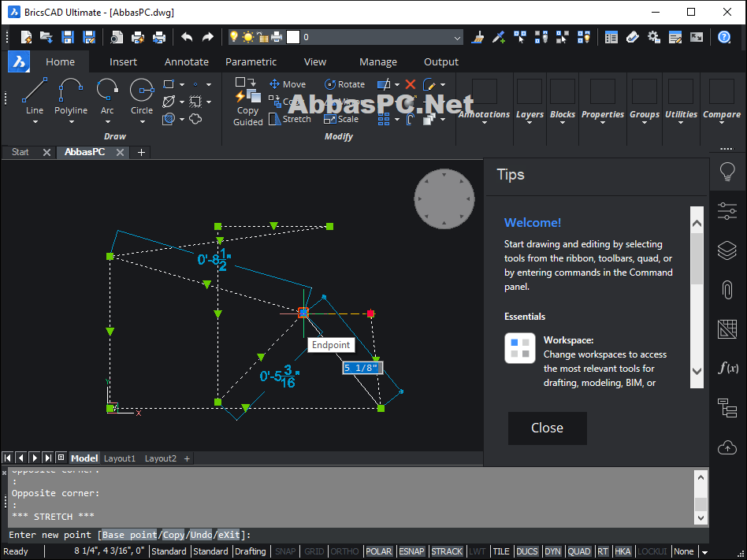This screenshot has height=560, width=747.
Task: Click the Redo arrow in toolbar
Action: pos(208,37)
